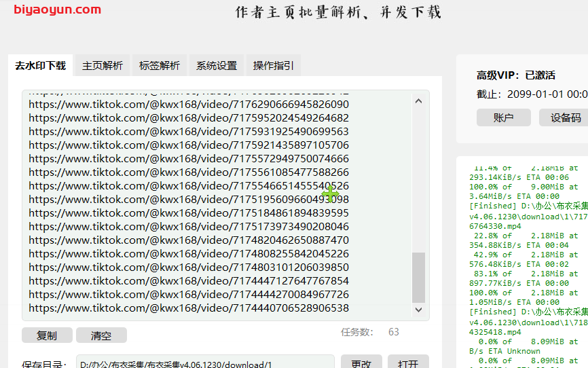Image resolution: width=588 pixels, height=368 pixels.
Task: Click the biyaoyun.com logo text
Action: tap(58, 10)
